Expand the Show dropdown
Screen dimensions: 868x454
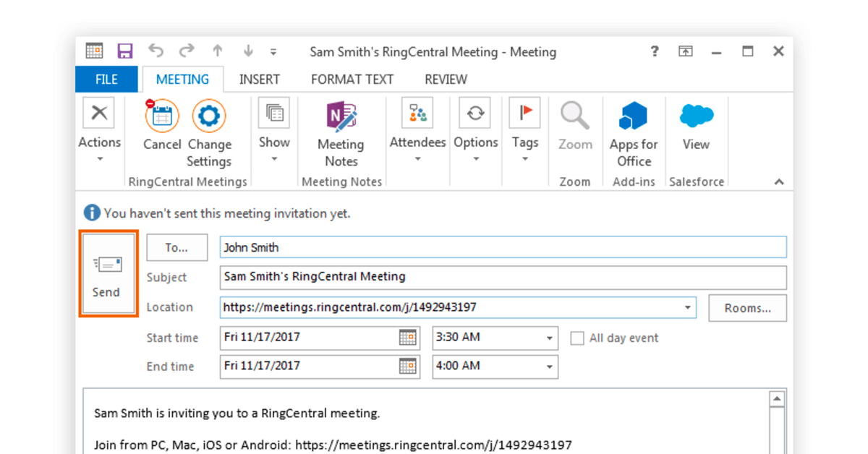(x=274, y=131)
